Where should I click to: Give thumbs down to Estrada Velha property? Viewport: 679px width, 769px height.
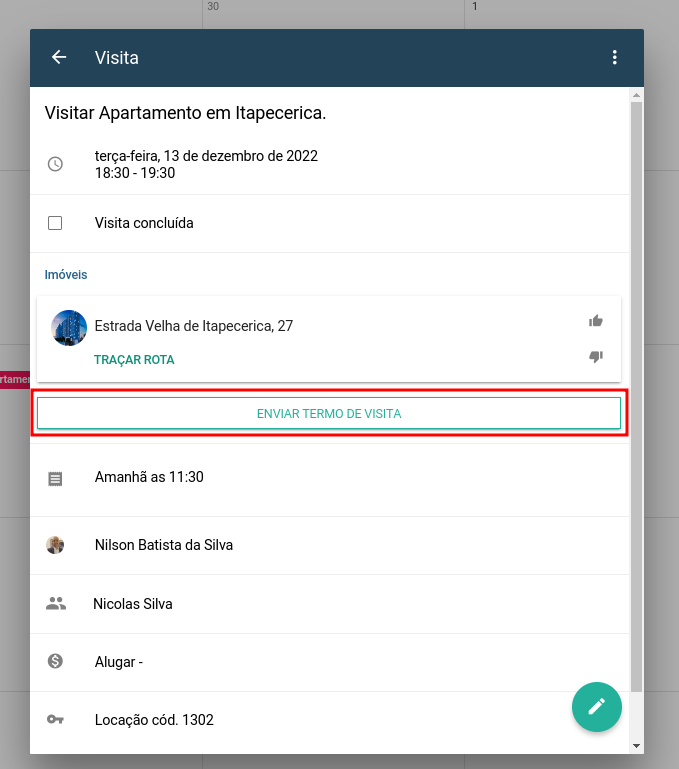[596, 357]
